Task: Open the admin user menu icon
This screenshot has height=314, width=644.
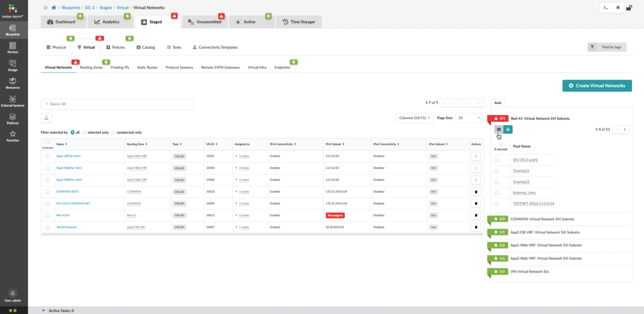Action: [x=12, y=293]
